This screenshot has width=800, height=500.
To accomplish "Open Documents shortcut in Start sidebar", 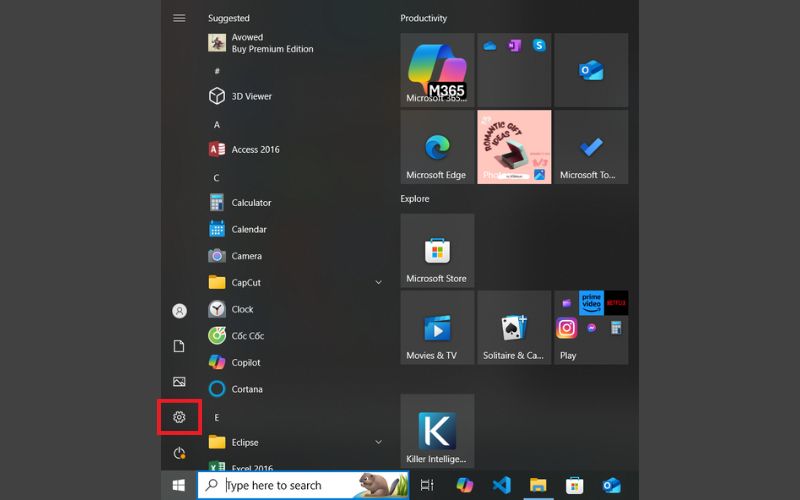I will [x=179, y=346].
